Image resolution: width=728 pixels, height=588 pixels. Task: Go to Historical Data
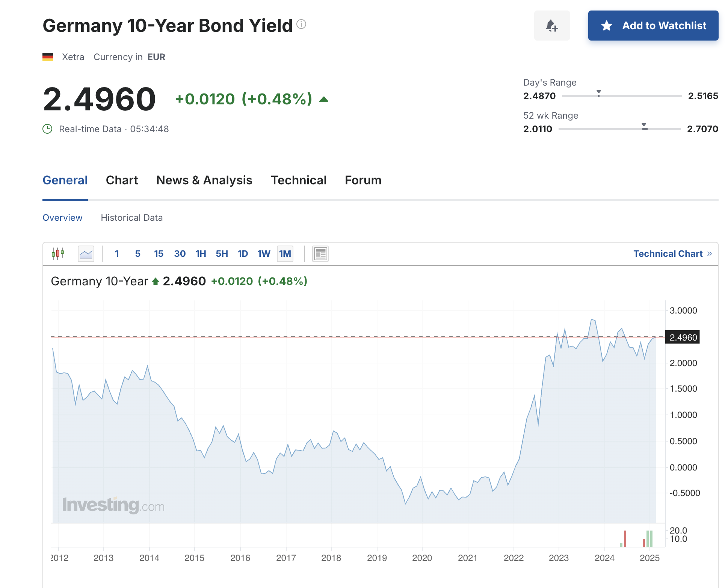(x=131, y=218)
